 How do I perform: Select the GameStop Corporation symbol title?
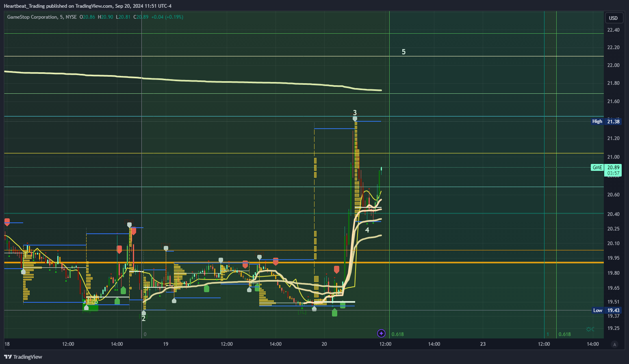[x=32, y=17]
